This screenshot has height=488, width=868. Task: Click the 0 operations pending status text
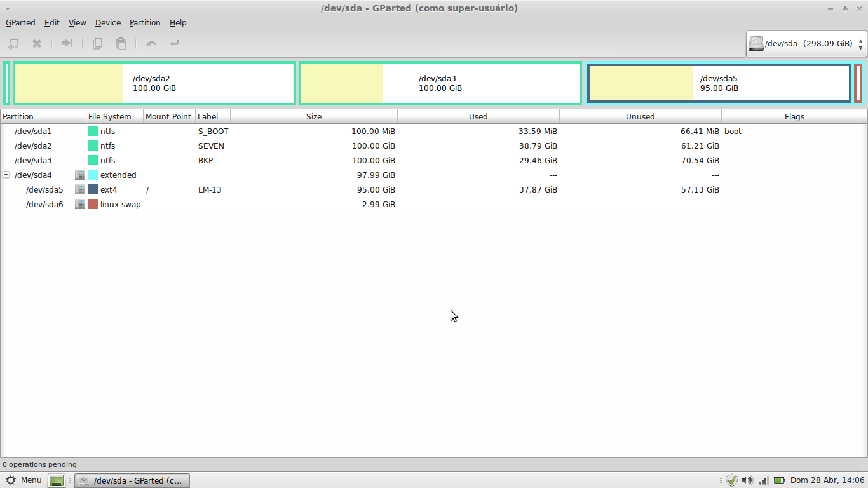tap(39, 464)
